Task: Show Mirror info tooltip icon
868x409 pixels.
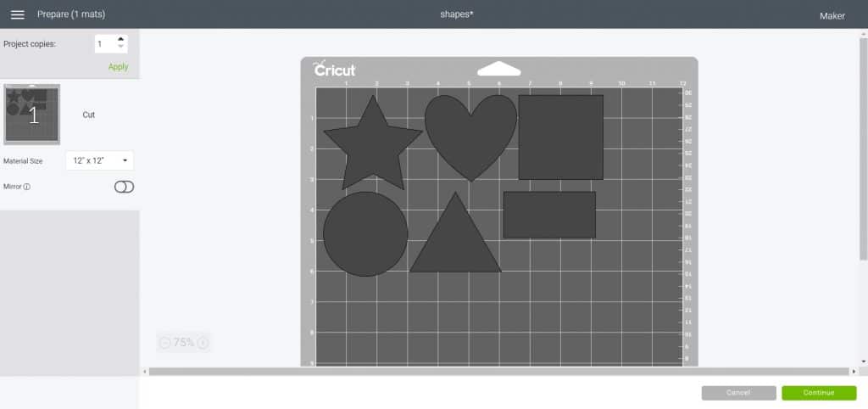Action: 27,188
